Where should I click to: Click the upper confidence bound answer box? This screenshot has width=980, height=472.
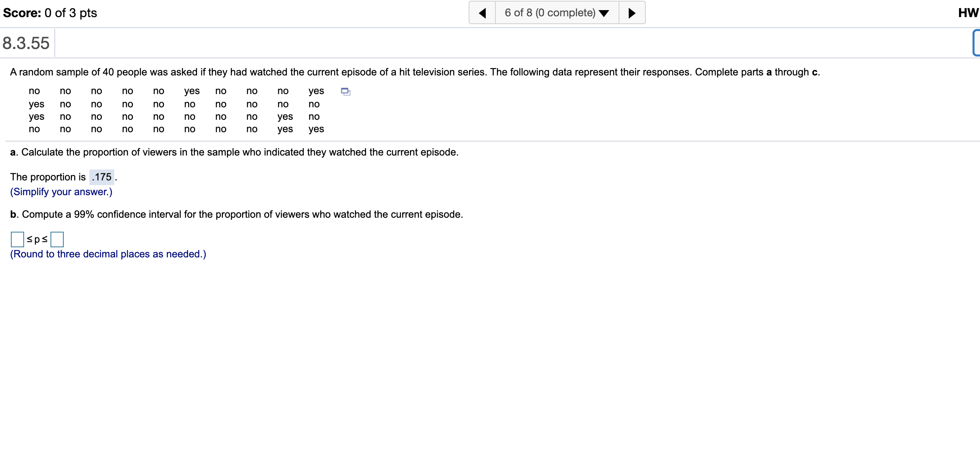pyautogui.click(x=58, y=239)
